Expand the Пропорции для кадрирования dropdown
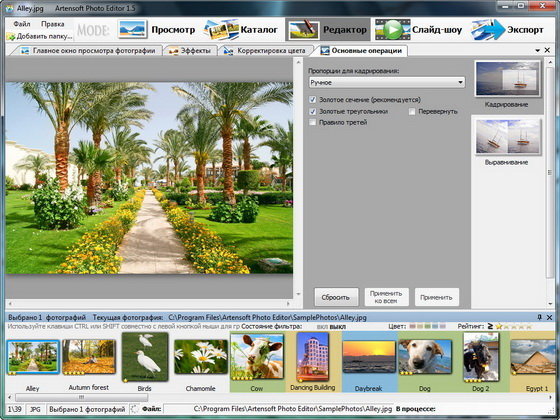The image size is (560, 420). pos(386,82)
